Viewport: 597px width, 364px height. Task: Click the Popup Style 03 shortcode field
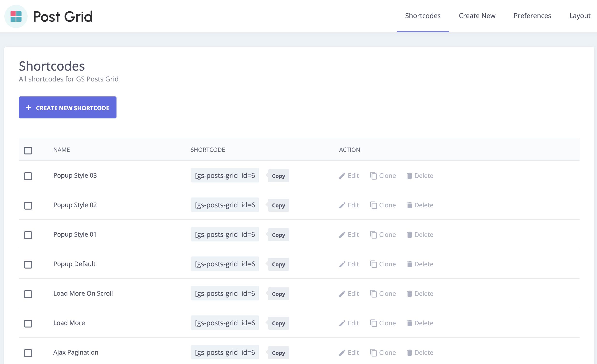pos(225,175)
